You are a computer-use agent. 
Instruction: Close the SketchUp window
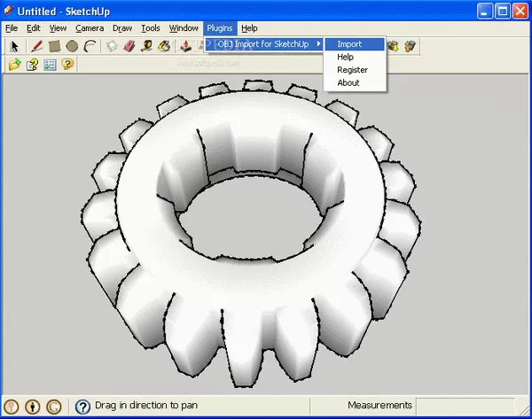520,12
